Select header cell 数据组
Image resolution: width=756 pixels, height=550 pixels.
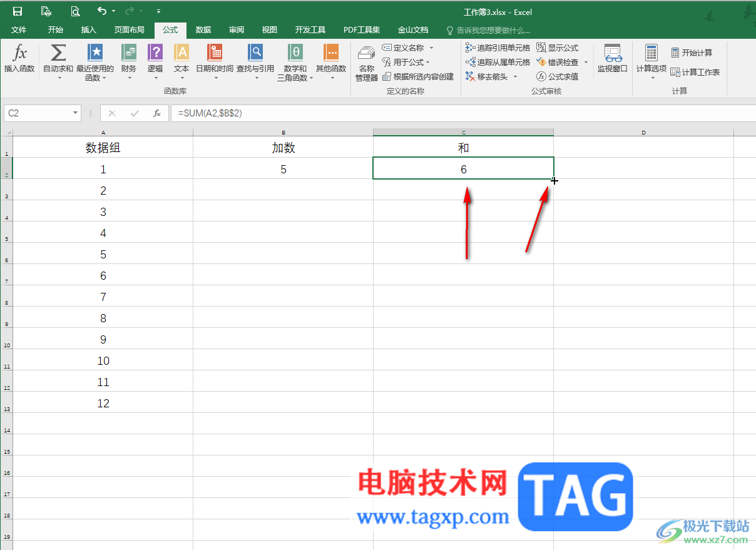103,148
